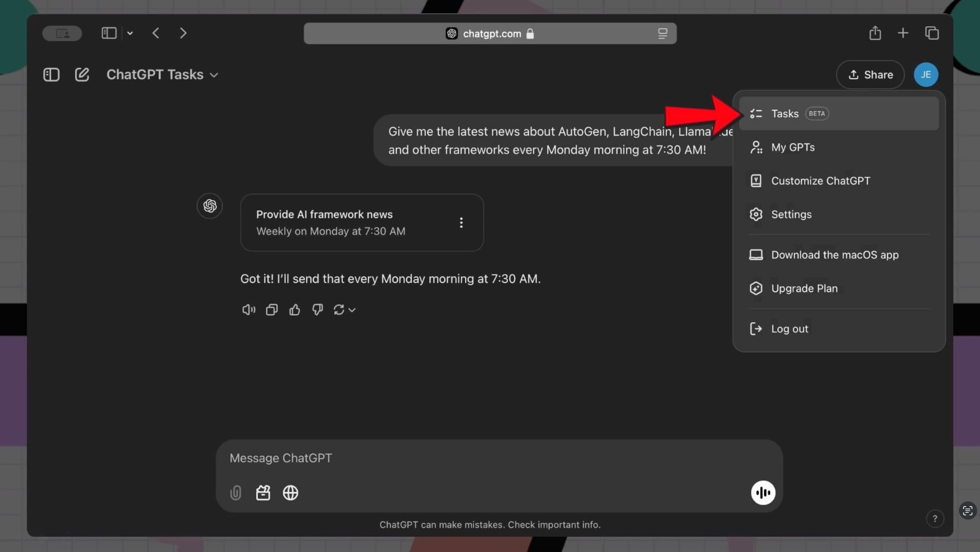Open a new Safari tab with plus
980x552 pixels.
[x=903, y=33]
